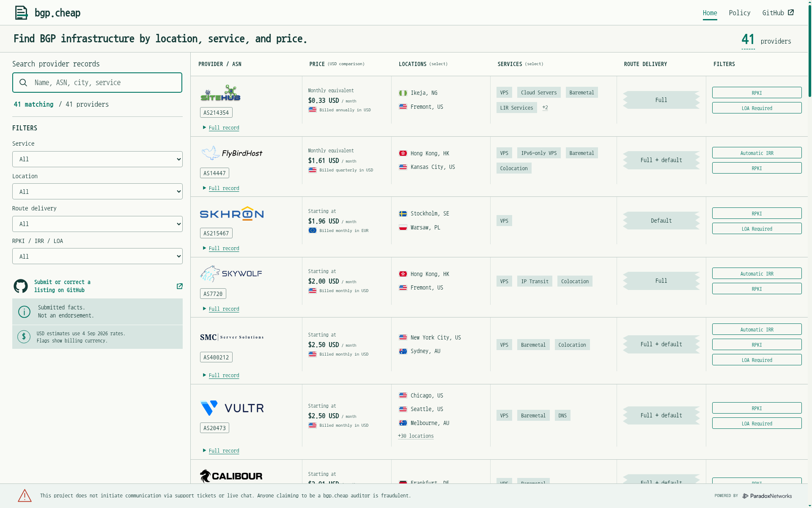This screenshot has width=812, height=508.
Task: Focus the Name, ASN, city search field
Action: point(97,83)
